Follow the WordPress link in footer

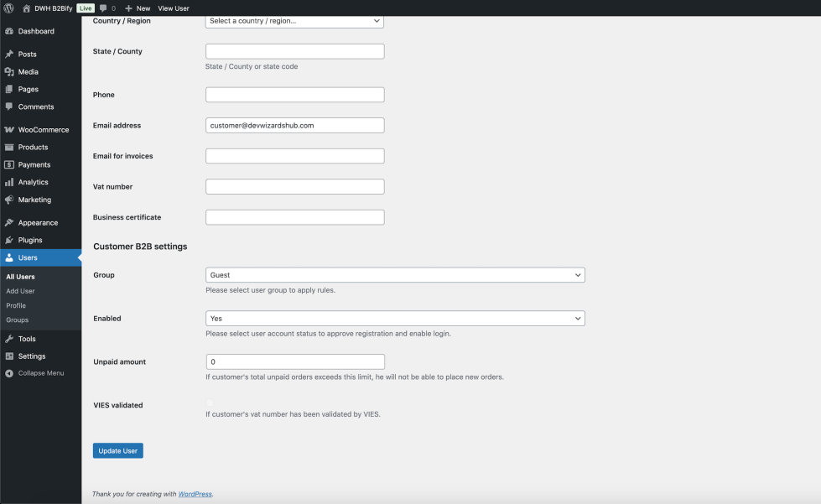click(195, 494)
